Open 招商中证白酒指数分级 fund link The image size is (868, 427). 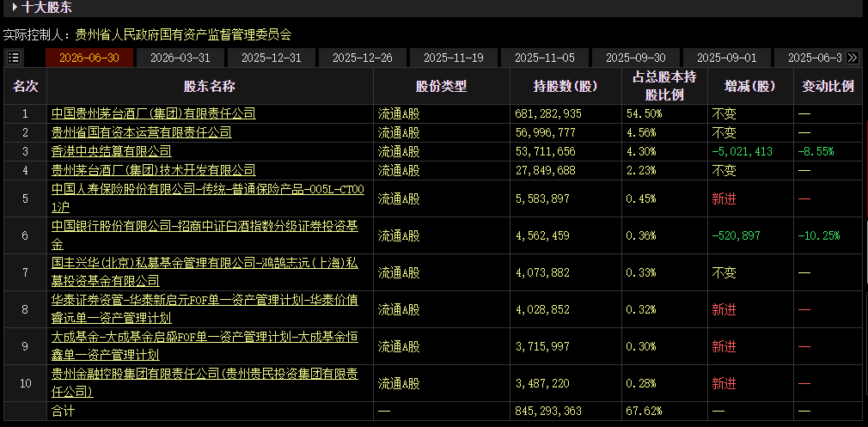tap(205, 235)
